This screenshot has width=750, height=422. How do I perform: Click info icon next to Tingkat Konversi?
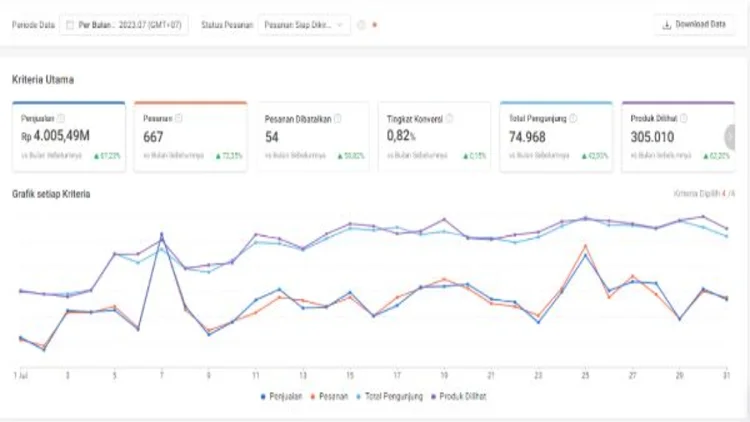point(449,119)
